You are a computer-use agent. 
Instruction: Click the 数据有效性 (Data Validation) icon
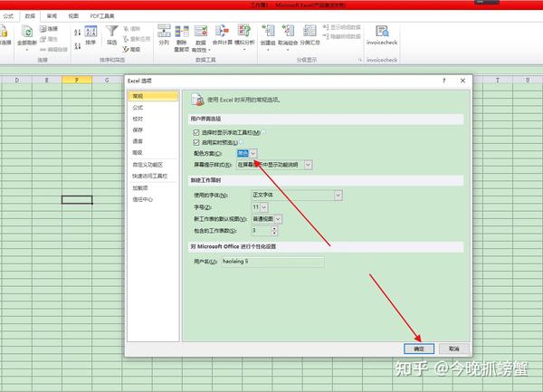(x=201, y=31)
